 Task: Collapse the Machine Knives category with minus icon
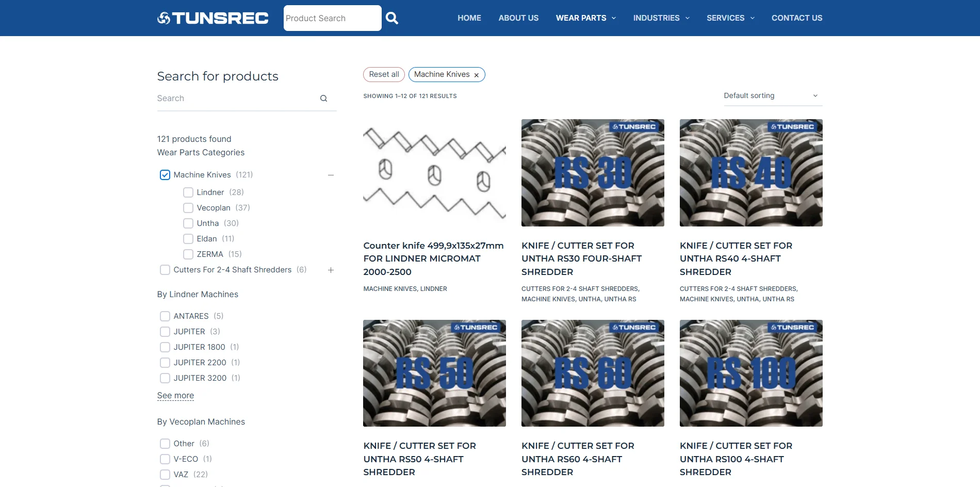331,175
